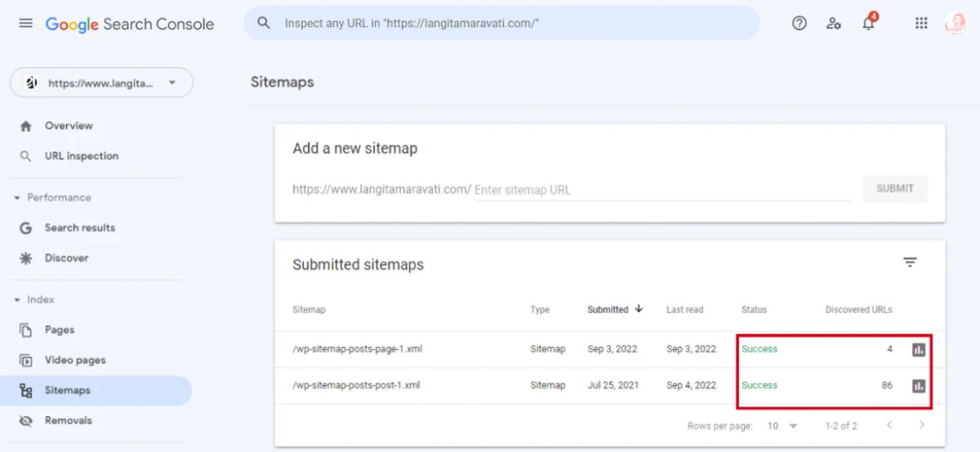Click the Sep 3, 2022 submitted date
The width and height of the screenshot is (980, 452).
pos(612,349)
